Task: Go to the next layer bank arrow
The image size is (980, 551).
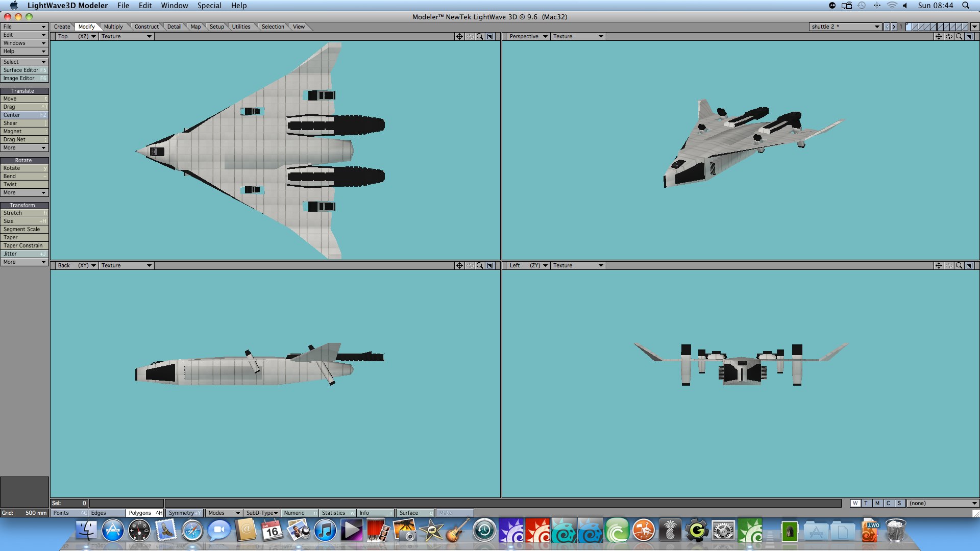Action: 894,27
